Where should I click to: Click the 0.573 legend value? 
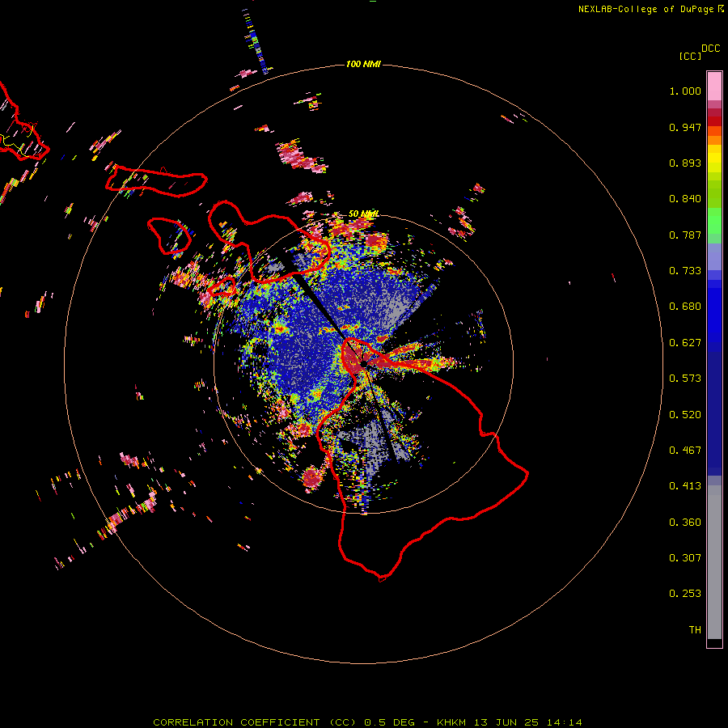click(685, 379)
